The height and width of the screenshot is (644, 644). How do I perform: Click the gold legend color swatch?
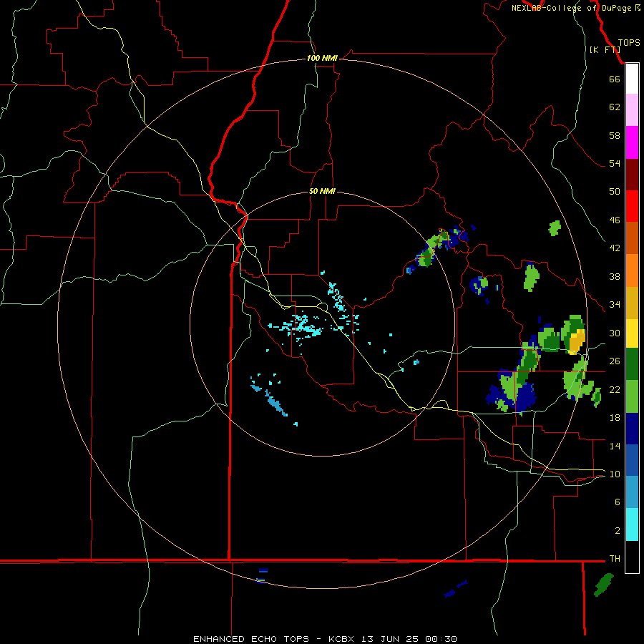632,303
